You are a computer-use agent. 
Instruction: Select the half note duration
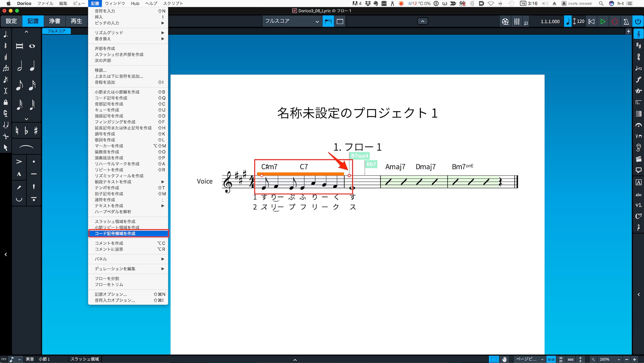(20, 66)
